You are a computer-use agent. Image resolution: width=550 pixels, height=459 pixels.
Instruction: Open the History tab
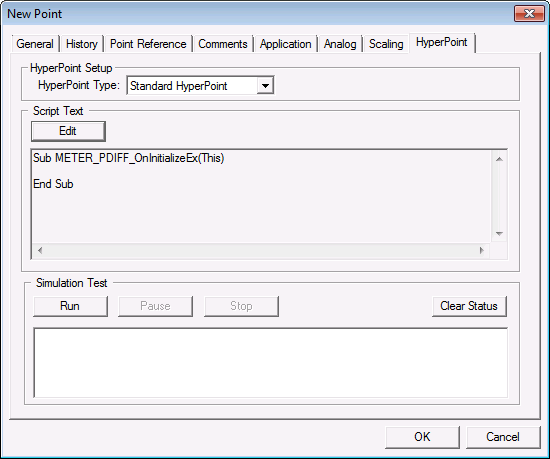point(82,44)
